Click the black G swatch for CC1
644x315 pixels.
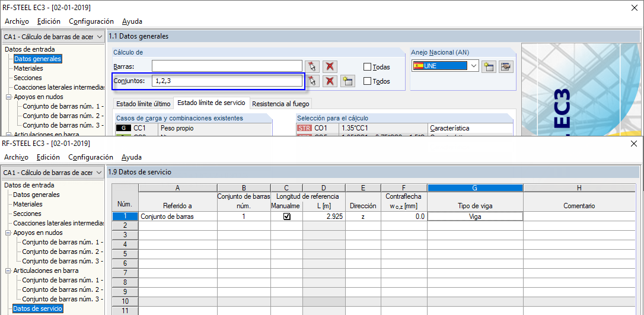coord(123,128)
